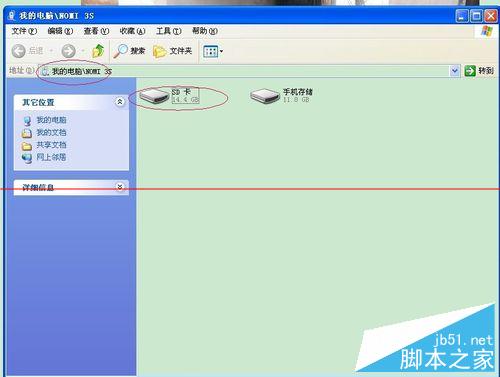Open dropdown arrow next to Back button
Viewport: 500px width, 377px height.
(x=51, y=51)
